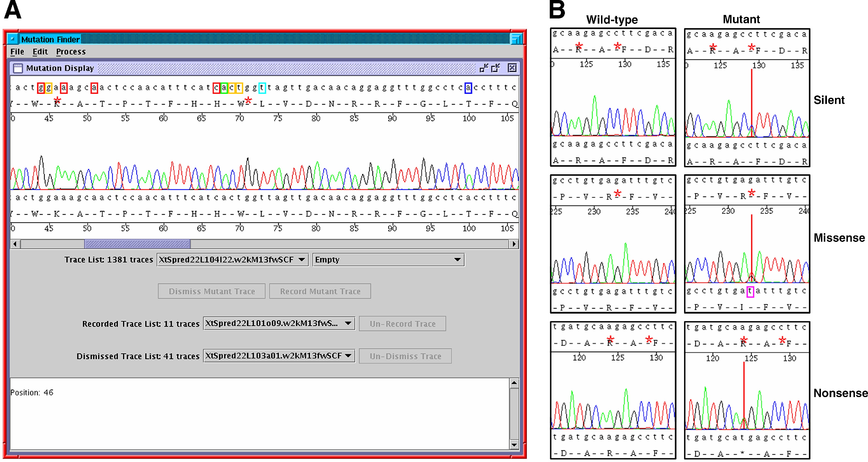The image size is (868, 462).
Task: Click the Mutation Finder window system-menu icon
Action: pyautogui.click(x=12, y=39)
